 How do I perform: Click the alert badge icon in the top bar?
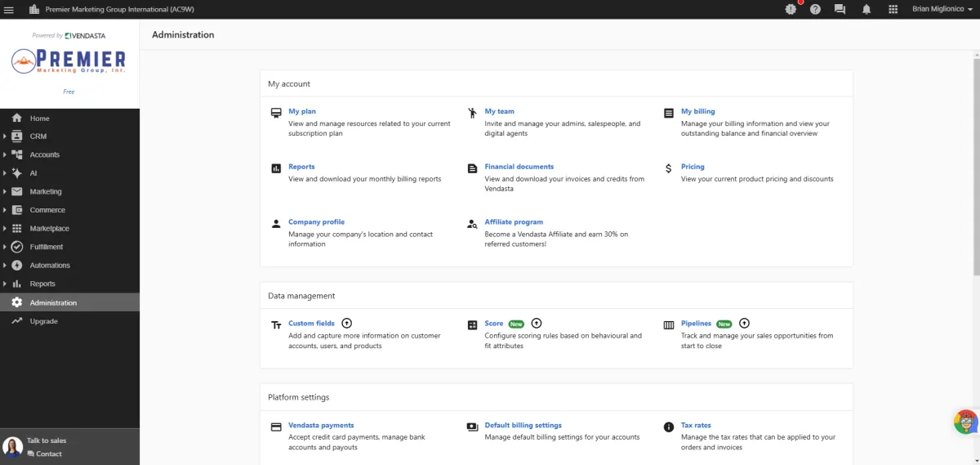tap(791, 9)
